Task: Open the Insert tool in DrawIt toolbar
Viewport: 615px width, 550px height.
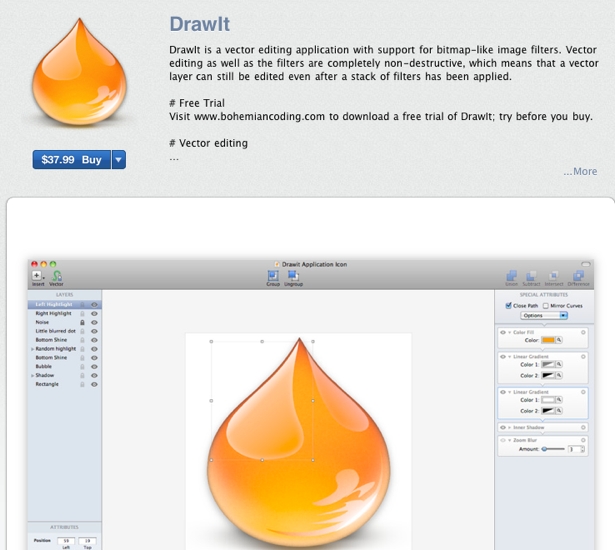Action: 38,279
